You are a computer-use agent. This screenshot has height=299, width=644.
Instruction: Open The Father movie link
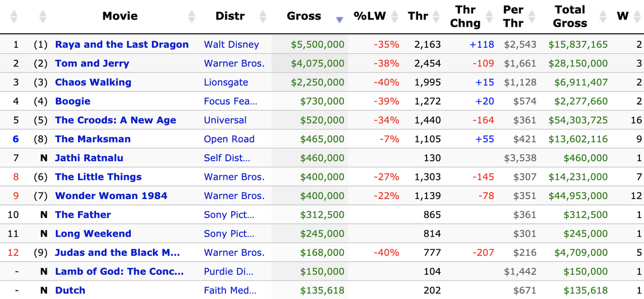pyautogui.click(x=83, y=215)
